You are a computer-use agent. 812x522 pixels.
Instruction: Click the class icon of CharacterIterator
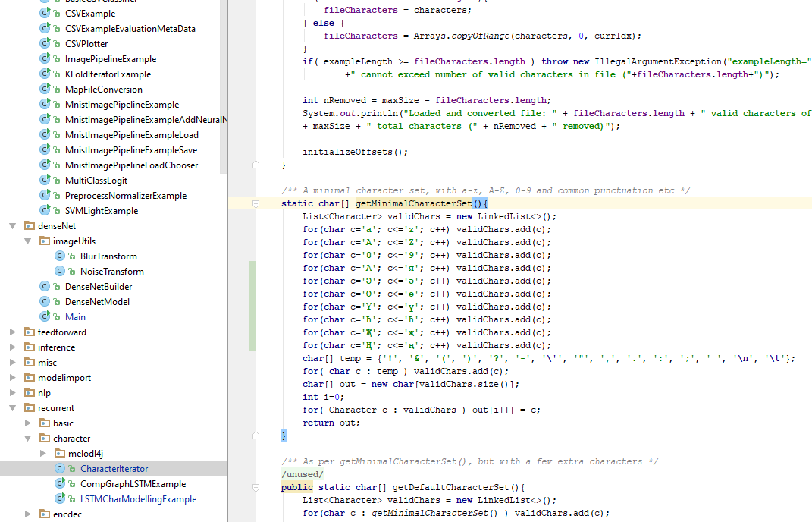(60, 468)
